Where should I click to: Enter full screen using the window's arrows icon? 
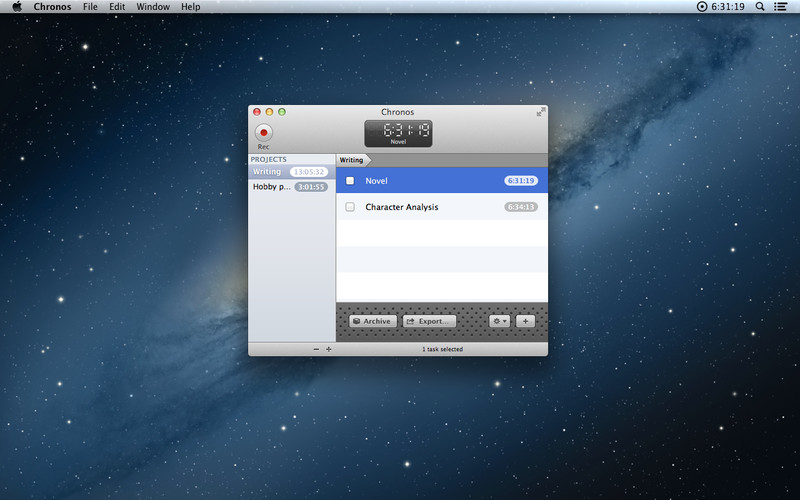pos(541,112)
